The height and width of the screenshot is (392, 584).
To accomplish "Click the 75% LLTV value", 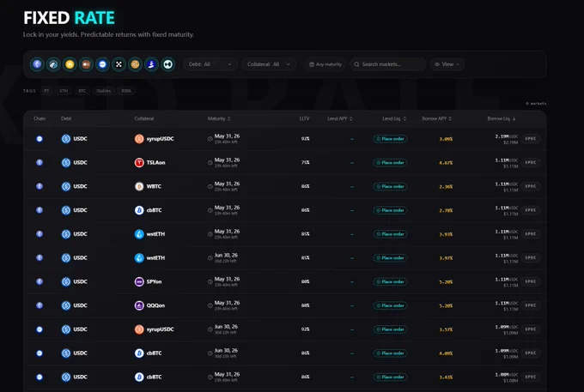I will (x=306, y=162).
